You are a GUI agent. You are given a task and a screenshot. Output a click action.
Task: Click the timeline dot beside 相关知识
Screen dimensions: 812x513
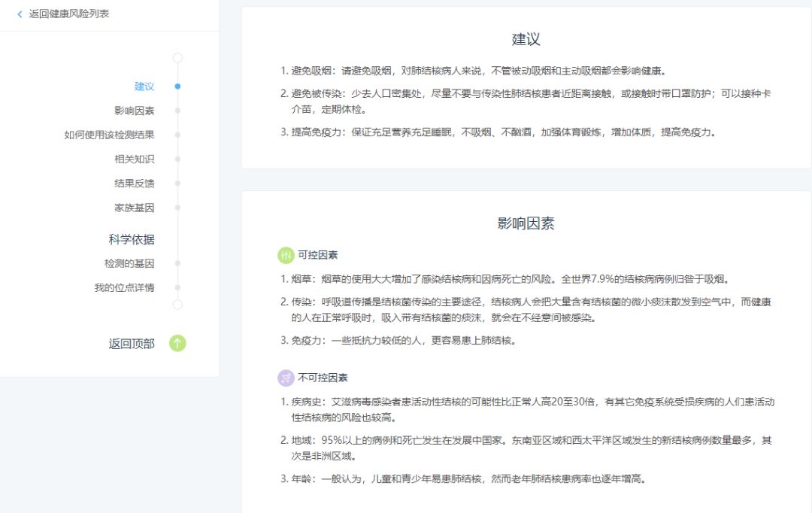pyautogui.click(x=177, y=159)
